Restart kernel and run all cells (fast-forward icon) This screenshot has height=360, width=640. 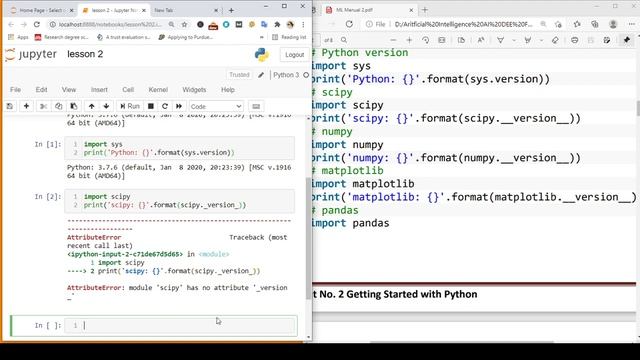tap(179, 106)
